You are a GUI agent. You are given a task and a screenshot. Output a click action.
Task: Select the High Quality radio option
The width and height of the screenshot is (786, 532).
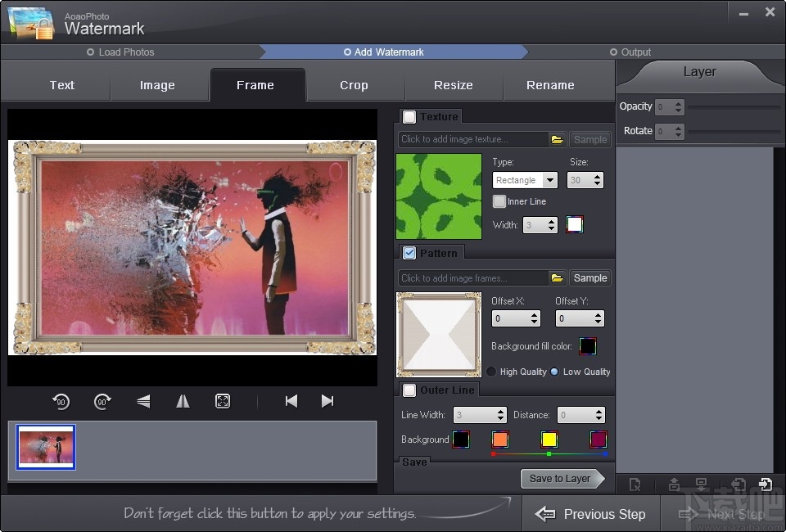pyautogui.click(x=491, y=372)
